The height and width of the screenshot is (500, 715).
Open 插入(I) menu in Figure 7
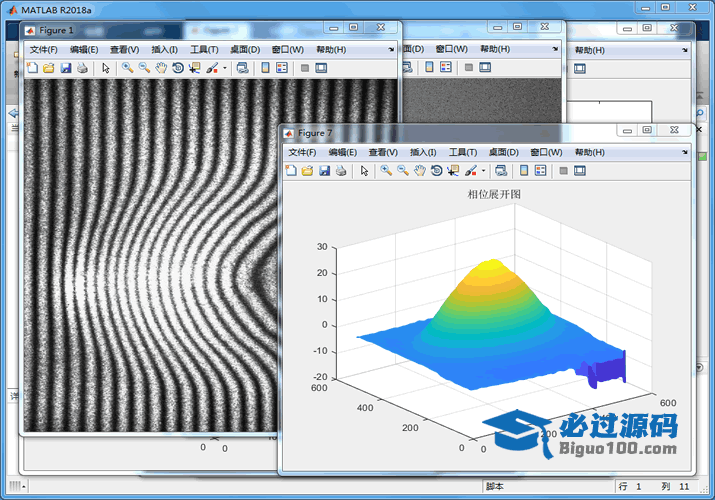(423, 152)
